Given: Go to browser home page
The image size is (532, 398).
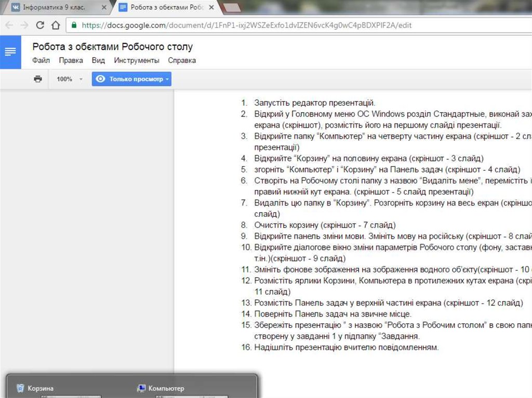Looking at the screenshot, I should pyautogui.click(x=56, y=25).
